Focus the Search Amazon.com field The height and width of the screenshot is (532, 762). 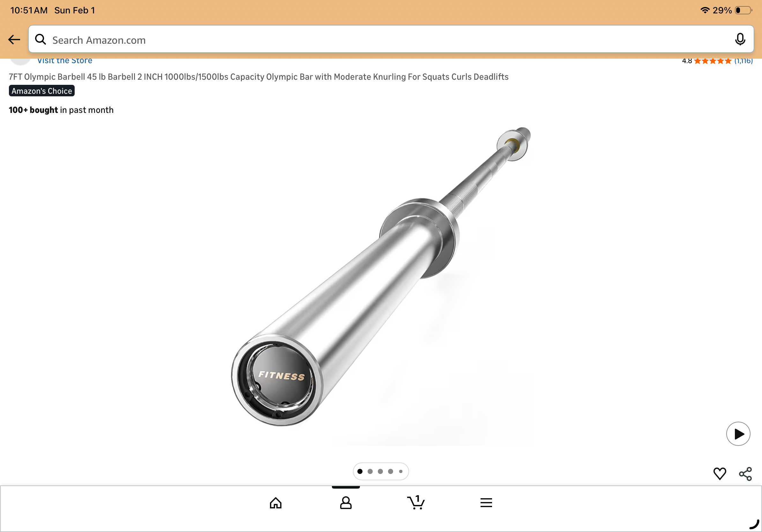pos(391,39)
